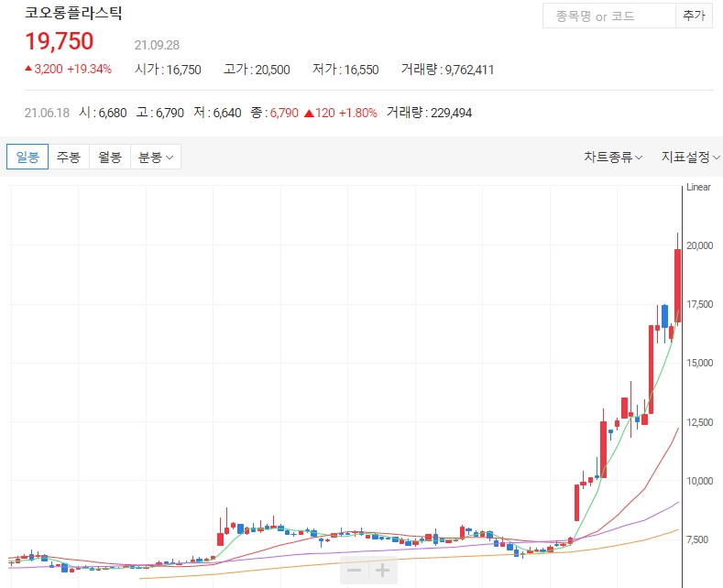The image size is (723, 588).
Task: Open the 분봉 minute chart dropdown
Action: point(156,157)
